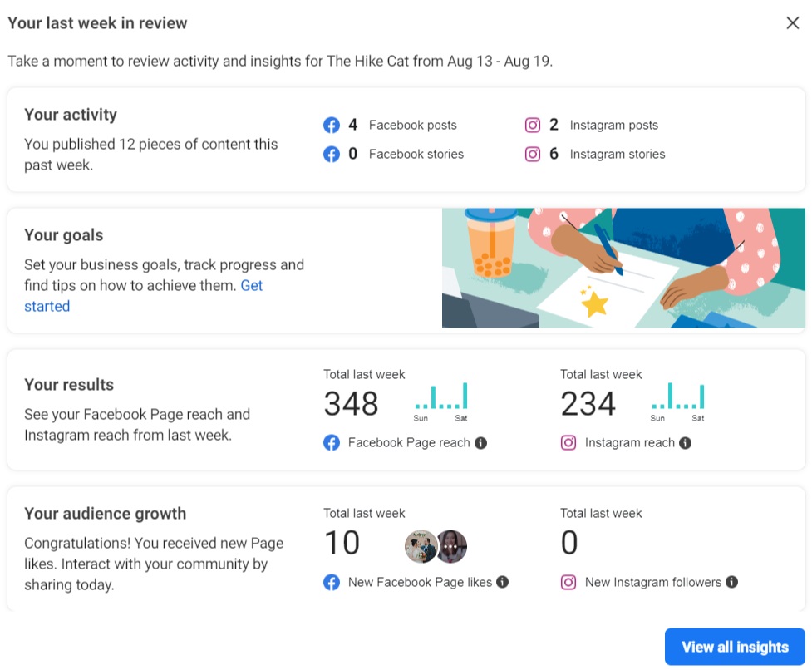Click Facebook icon next to Facebook Page reach
The width and height of the screenshot is (812, 670).
[x=332, y=443]
